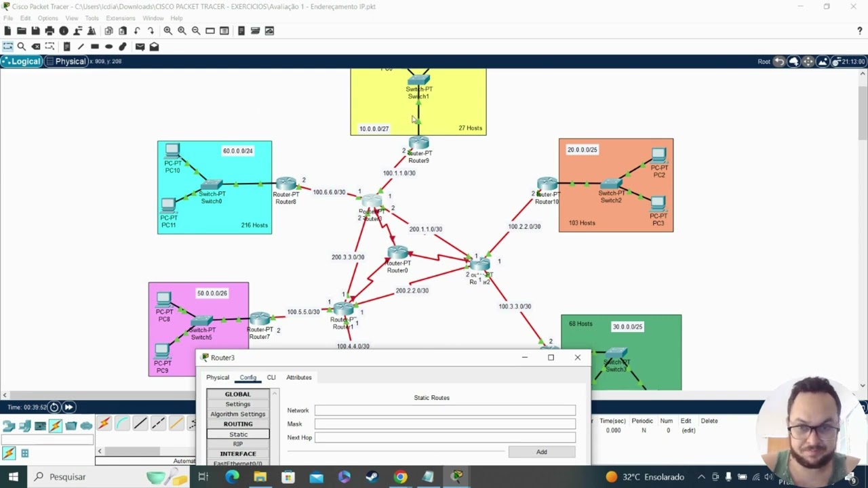Open the Options menu
The height and width of the screenshot is (488, 868).
pos(47,18)
